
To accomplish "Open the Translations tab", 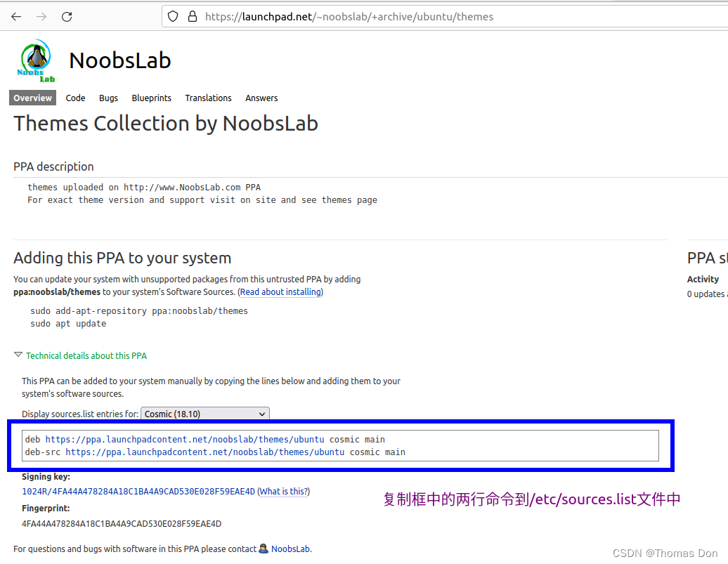I will pyautogui.click(x=208, y=98).
